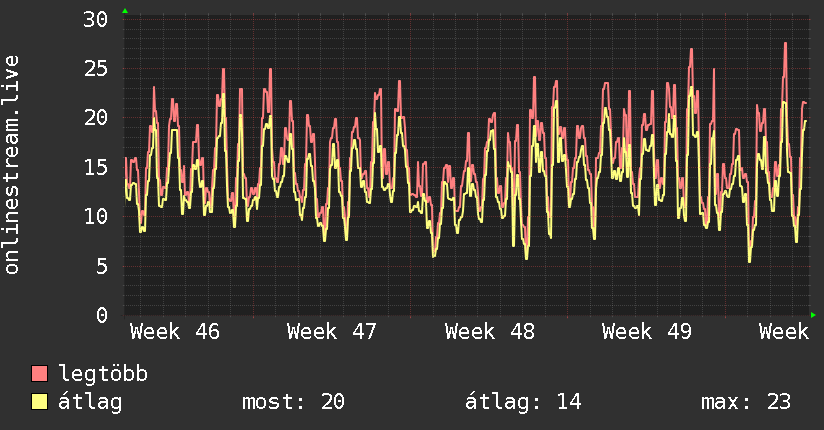824x430 pixels.
Task: Click the y-axis value 25
Action: [x=95, y=69]
